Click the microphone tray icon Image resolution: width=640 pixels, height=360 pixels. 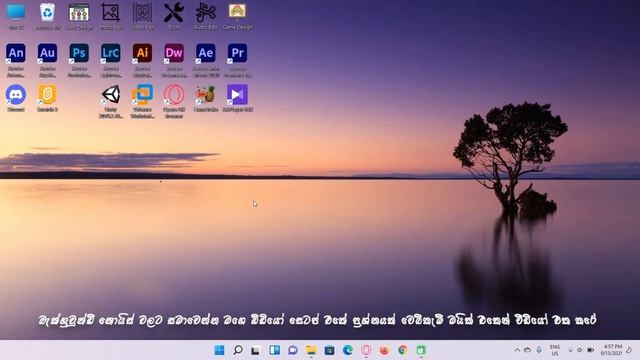[539, 350]
